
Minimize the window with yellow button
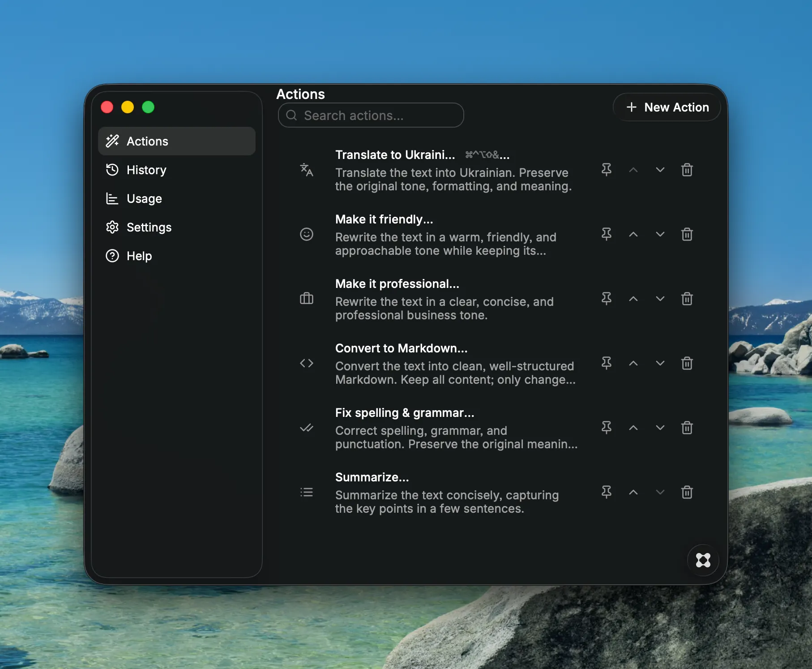point(128,107)
